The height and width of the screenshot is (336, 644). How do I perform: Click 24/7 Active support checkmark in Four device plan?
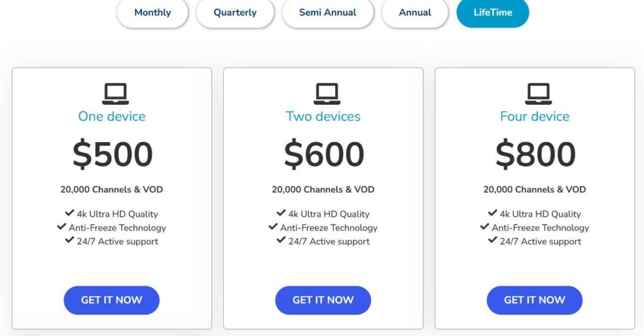pyautogui.click(x=493, y=241)
